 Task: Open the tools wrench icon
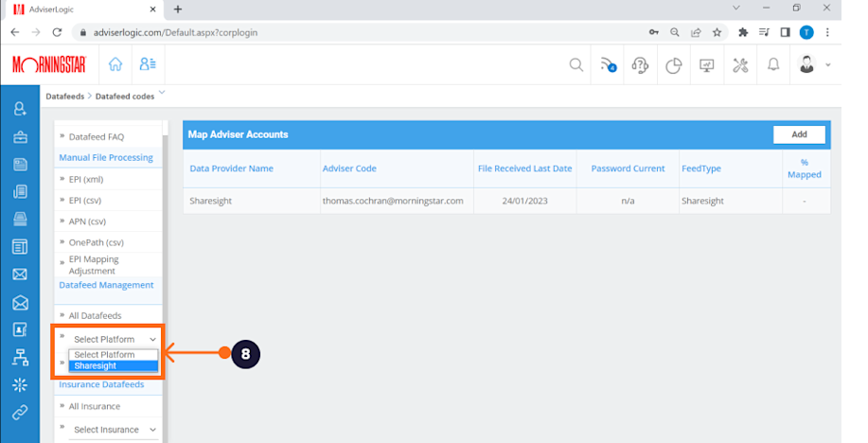tap(740, 65)
